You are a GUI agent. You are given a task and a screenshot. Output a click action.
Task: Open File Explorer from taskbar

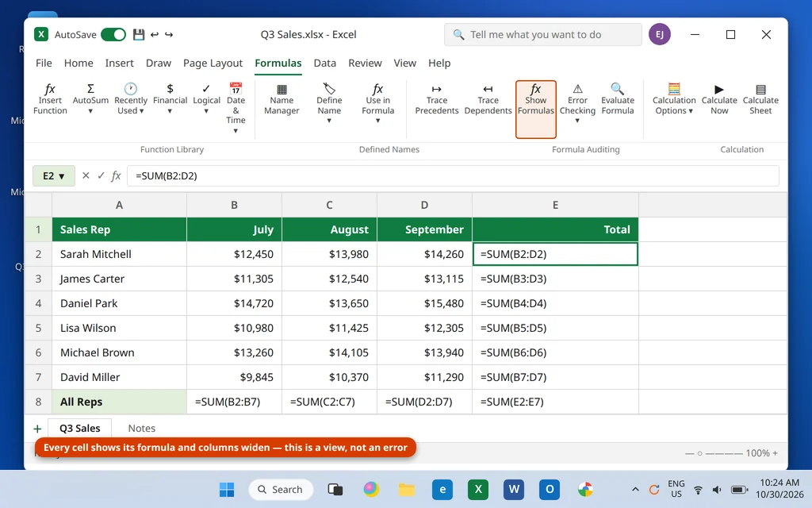[x=407, y=489]
